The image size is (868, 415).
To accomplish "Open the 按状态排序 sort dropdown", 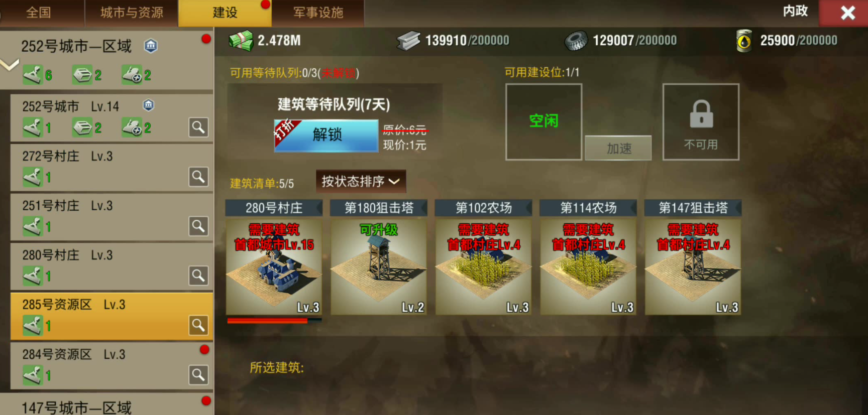I will click(361, 181).
